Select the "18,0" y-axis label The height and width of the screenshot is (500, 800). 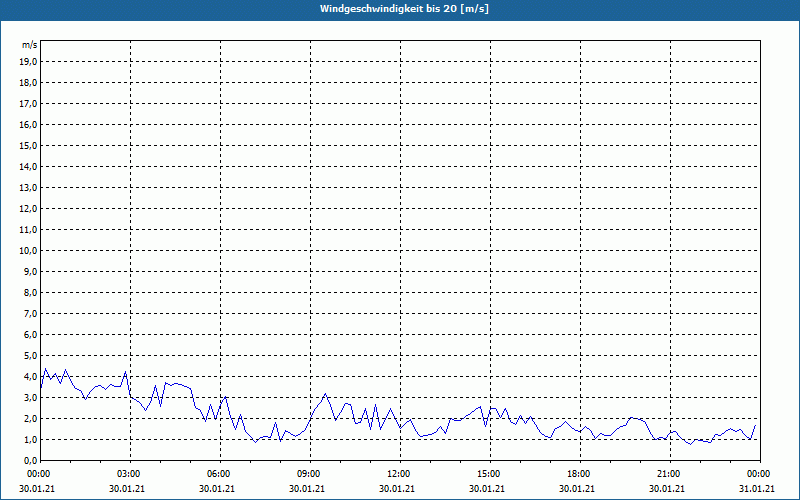pyautogui.click(x=28, y=83)
